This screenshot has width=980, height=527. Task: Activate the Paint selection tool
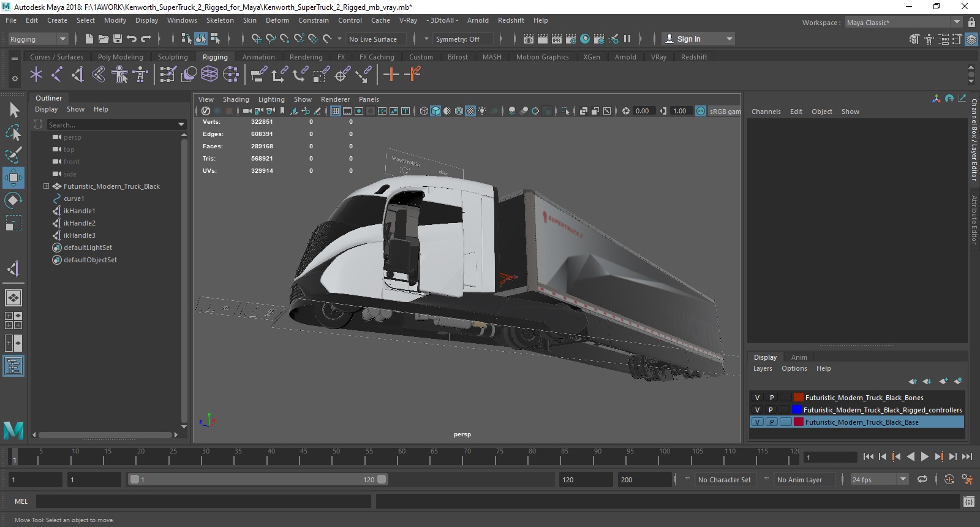coord(13,154)
